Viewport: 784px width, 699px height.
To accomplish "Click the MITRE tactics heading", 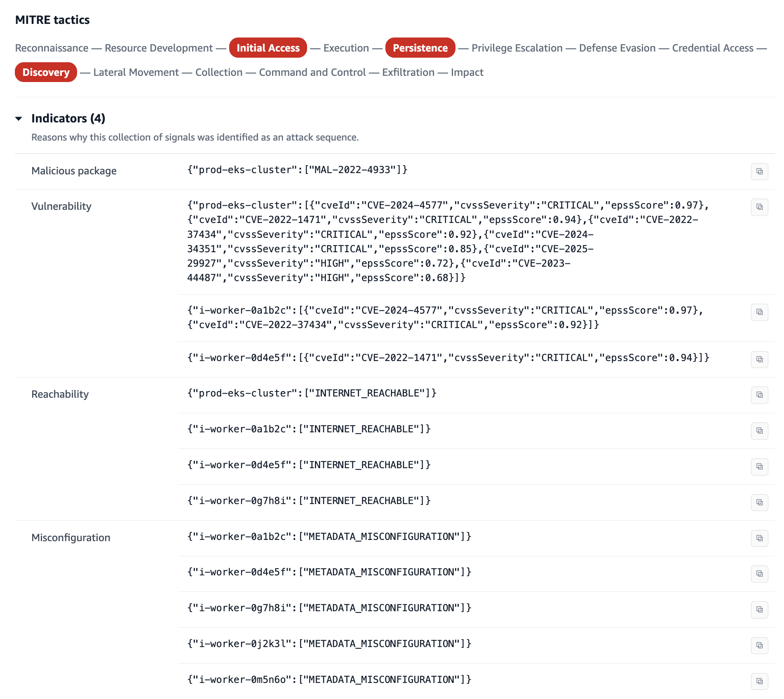I will [52, 20].
